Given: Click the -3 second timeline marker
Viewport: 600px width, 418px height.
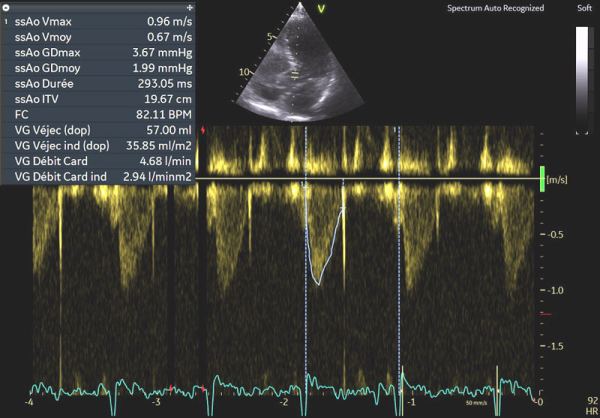Looking at the screenshot, I should pyautogui.click(x=156, y=402).
